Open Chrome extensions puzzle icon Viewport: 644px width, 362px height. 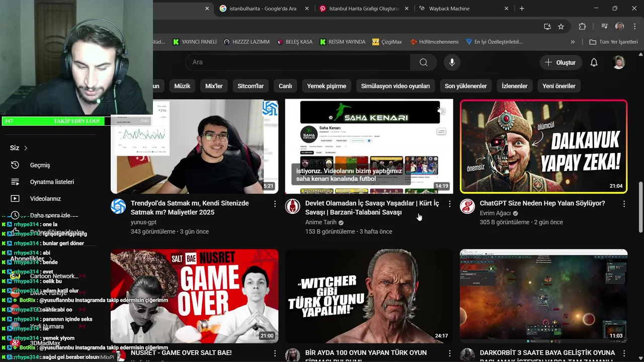coord(582,27)
